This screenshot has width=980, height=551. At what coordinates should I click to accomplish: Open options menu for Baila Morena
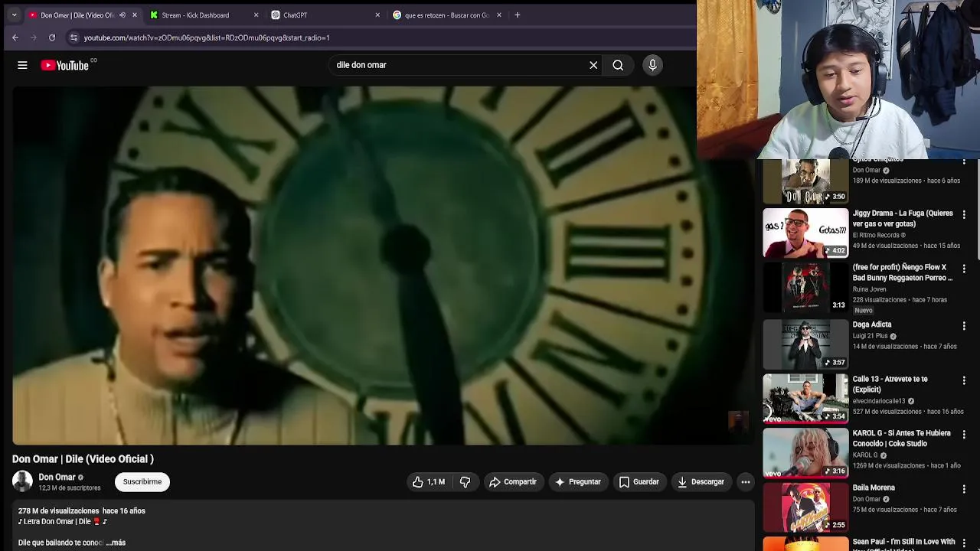point(964,489)
